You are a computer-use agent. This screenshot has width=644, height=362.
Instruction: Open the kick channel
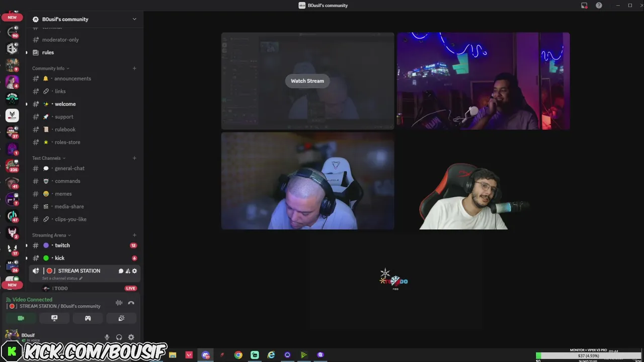pyautogui.click(x=85, y=258)
